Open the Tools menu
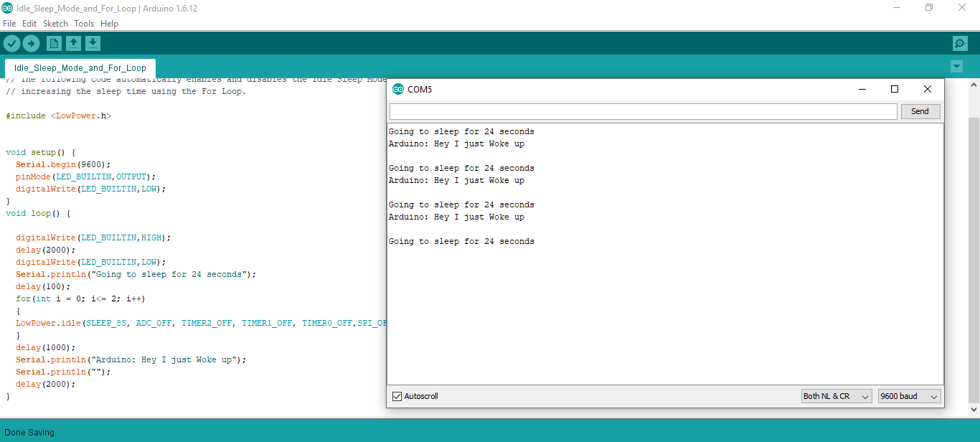 [x=84, y=24]
